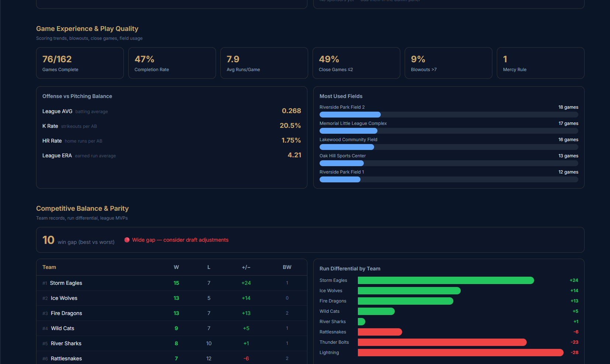Image resolution: width=610 pixels, height=364 pixels.
Task: Open the 'Wide gap — consider draft adjustments' warning
Action: 180,240
